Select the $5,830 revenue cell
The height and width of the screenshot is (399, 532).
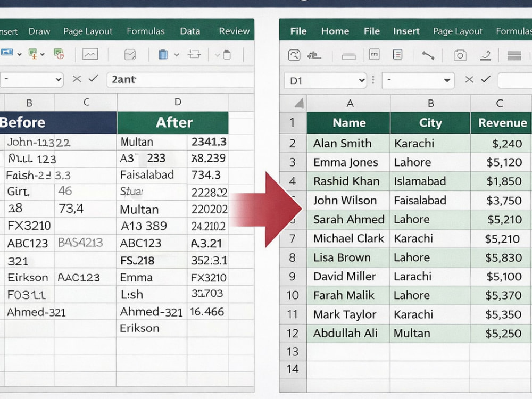501,258
